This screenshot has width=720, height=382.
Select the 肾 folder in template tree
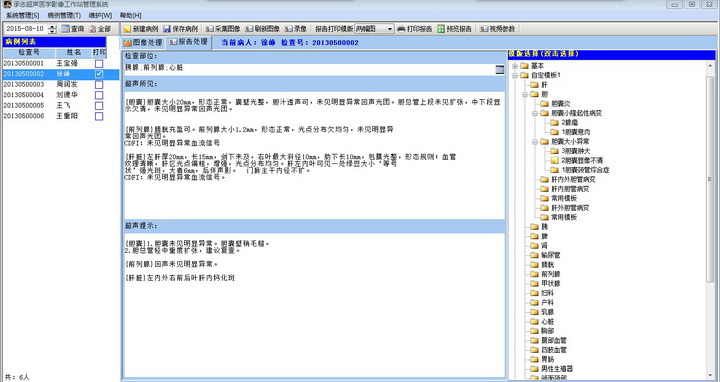[539, 246]
